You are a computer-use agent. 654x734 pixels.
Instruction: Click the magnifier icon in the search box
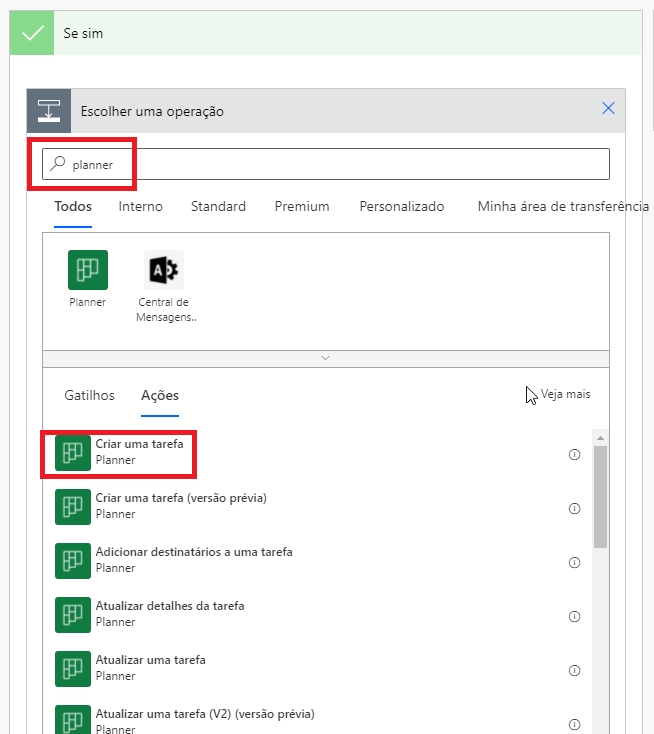(58, 163)
